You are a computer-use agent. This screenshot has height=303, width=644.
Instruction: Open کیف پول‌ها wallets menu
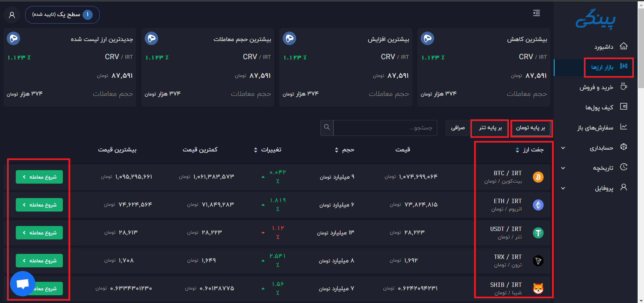[599, 108]
